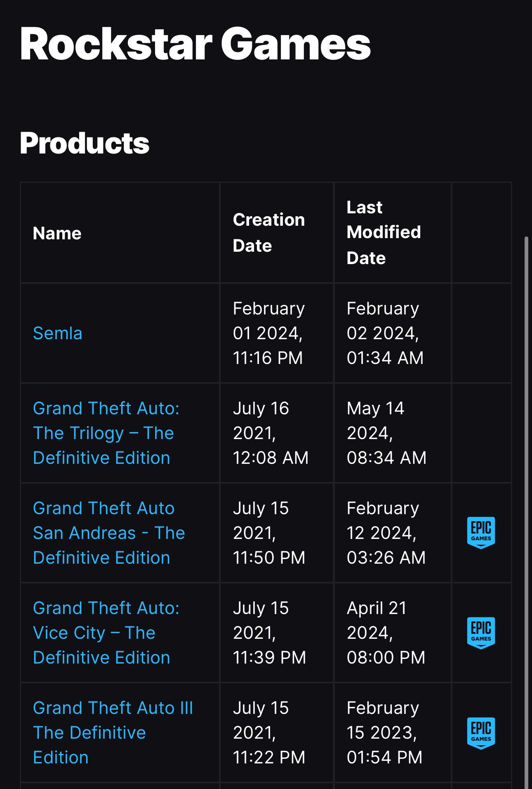The width and height of the screenshot is (532, 789).
Task: Select the Name column header
Action: pos(57,233)
